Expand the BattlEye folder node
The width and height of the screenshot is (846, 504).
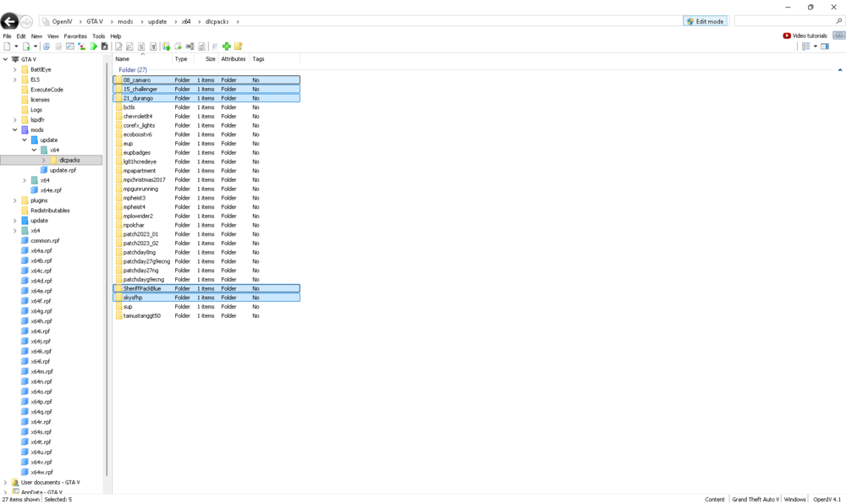[15, 69]
